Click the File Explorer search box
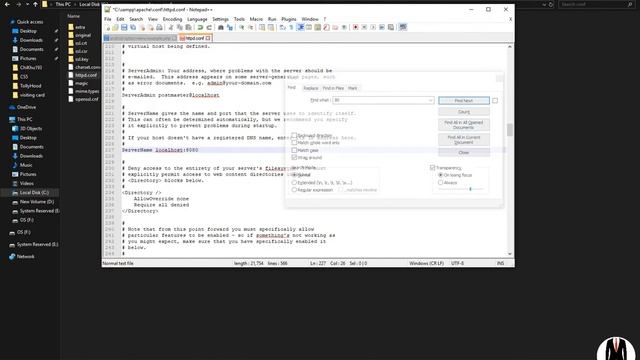The width and height of the screenshot is (640, 360). pyautogui.click(x=596, y=4)
